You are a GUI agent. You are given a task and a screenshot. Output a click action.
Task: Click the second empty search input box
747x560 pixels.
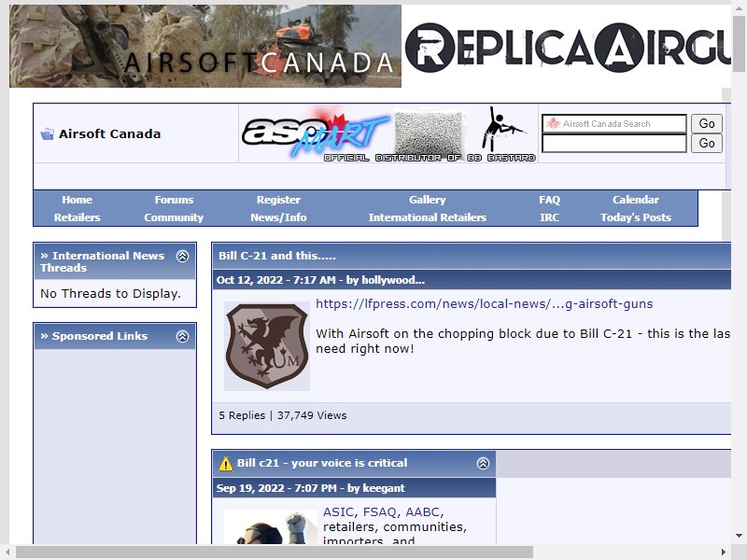coord(614,144)
